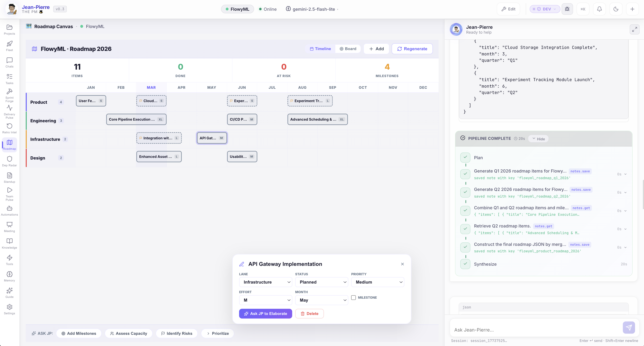Screen dimensions: 644x346
Task: Switch to Board view
Action: click(348, 49)
